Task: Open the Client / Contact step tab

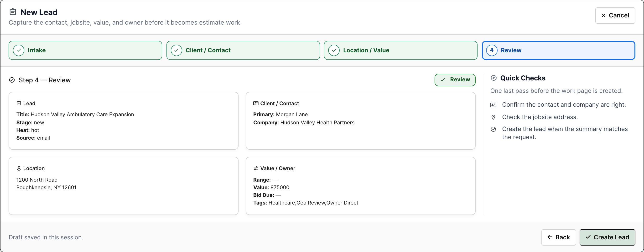Action: tap(243, 50)
